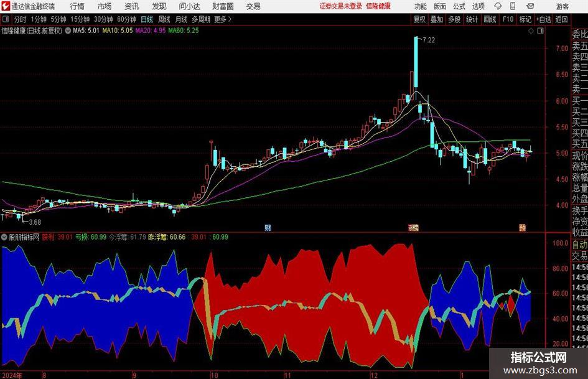Open the 交易 menu
Image resolution: width=588 pixels, height=379 pixels.
tap(253, 6)
